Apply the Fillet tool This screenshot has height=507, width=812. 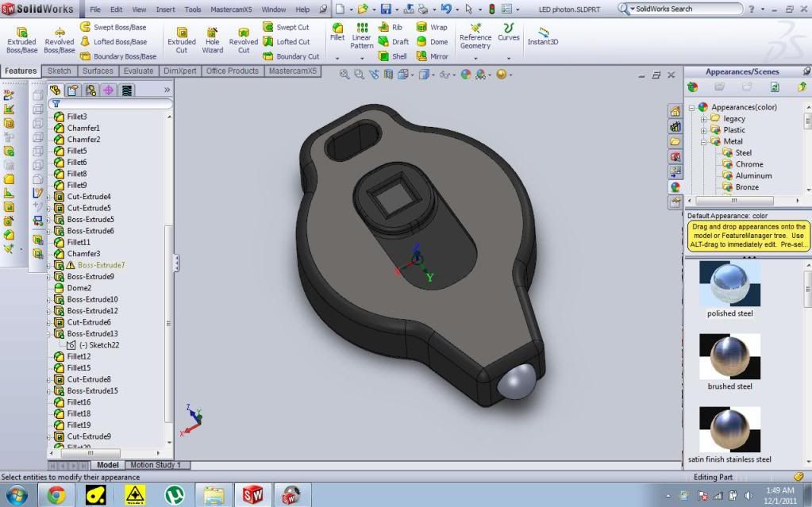(337, 32)
